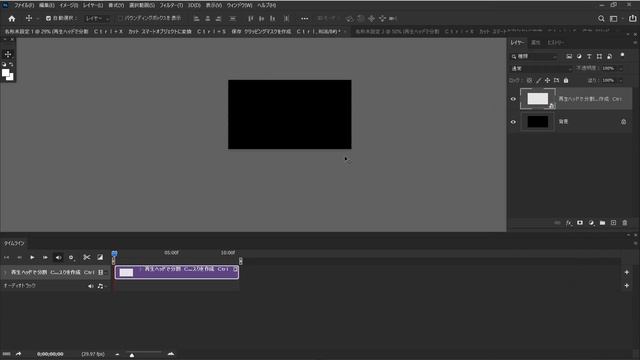
Task: Filter layers by smart objects icon
Action: [x=609, y=56]
